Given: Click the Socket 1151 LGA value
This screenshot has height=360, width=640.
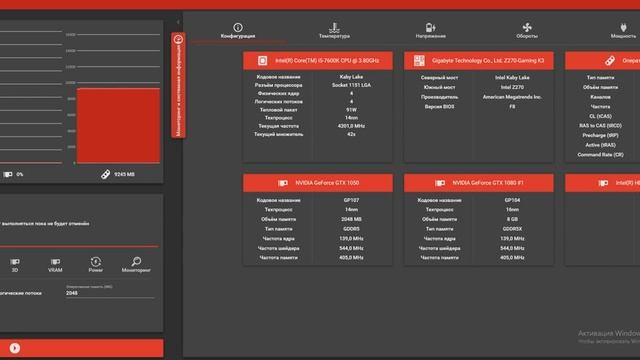Looking at the screenshot, I should 351,85.
